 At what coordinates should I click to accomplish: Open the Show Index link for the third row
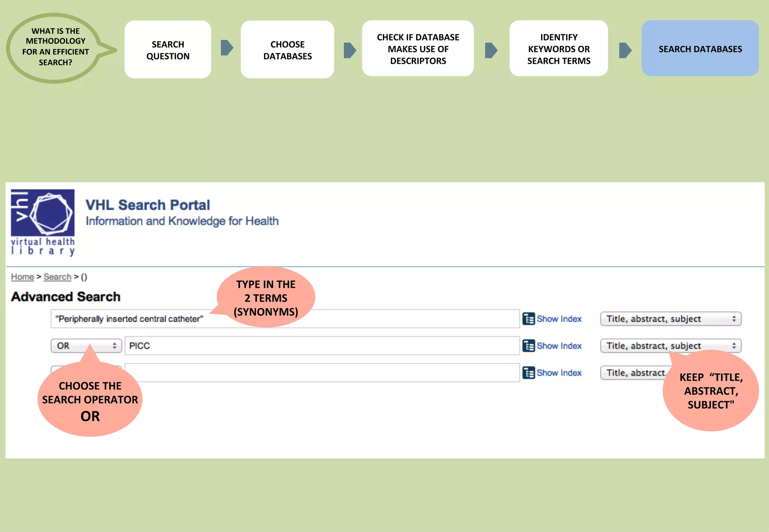tap(559, 373)
